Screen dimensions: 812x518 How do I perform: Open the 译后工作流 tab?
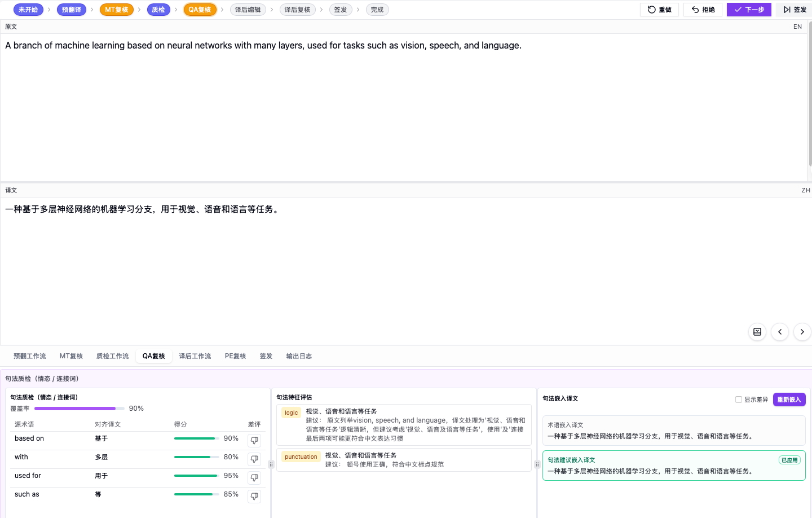(x=195, y=356)
